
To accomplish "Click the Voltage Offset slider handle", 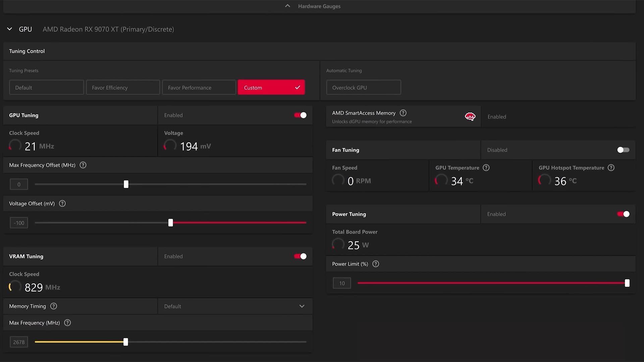I will (171, 223).
